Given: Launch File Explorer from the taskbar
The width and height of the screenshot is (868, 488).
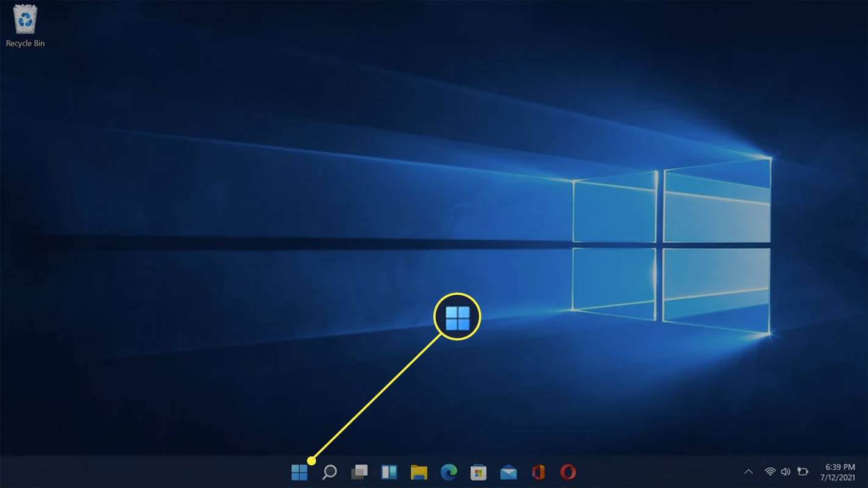Looking at the screenshot, I should coord(419,472).
